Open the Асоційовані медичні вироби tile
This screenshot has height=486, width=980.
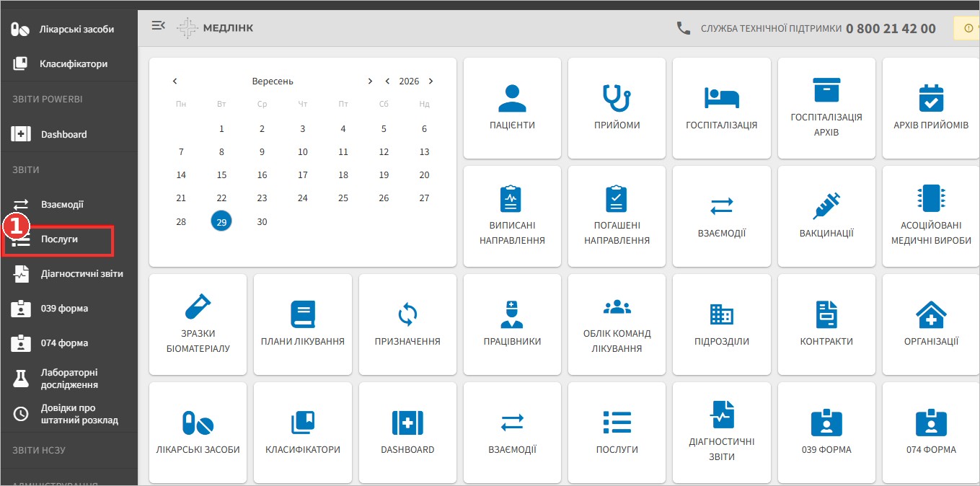tap(931, 216)
